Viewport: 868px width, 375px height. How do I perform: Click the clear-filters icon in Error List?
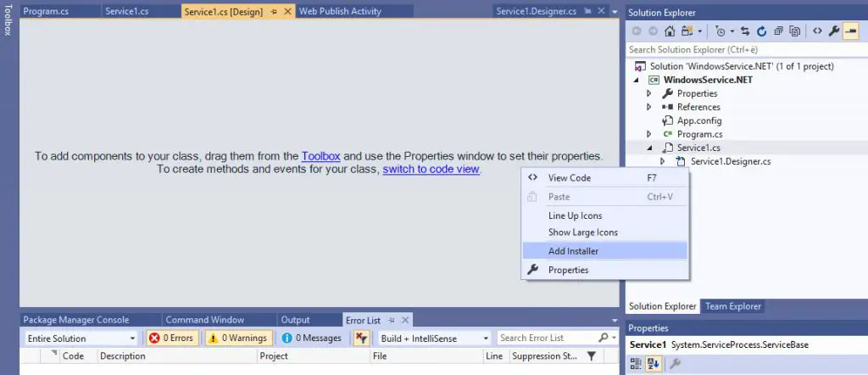point(361,338)
